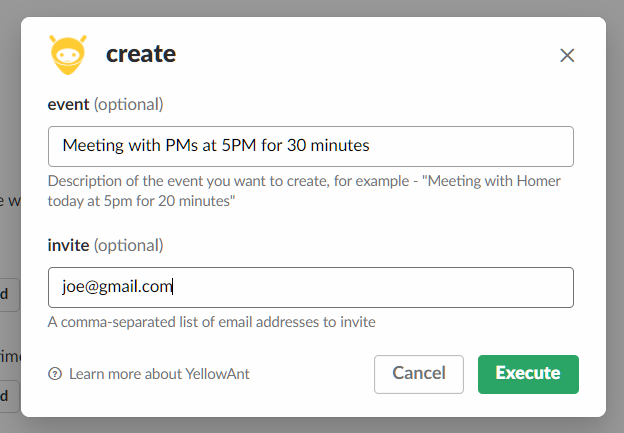This screenshot has width=624, height=433.
Task: Click the YellowAnt bot avatar icon
Action: point(68,54)
